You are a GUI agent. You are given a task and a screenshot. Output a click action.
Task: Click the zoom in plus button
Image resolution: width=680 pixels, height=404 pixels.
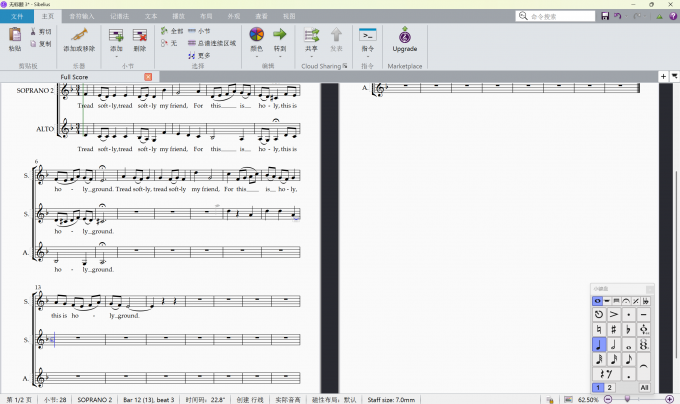[x=670, y=399]
